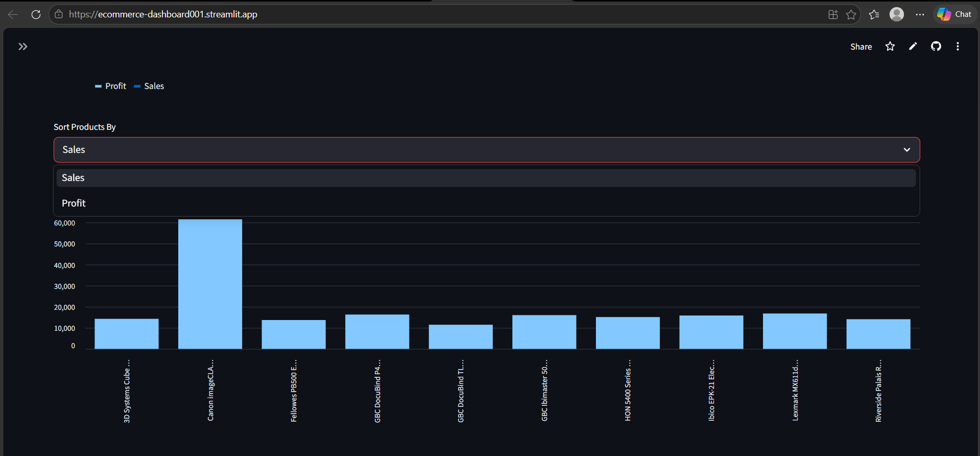Viewport: 980px width, 456px height.
Task: Toggle Profit series in chart legend
Action: click(111, 86)
